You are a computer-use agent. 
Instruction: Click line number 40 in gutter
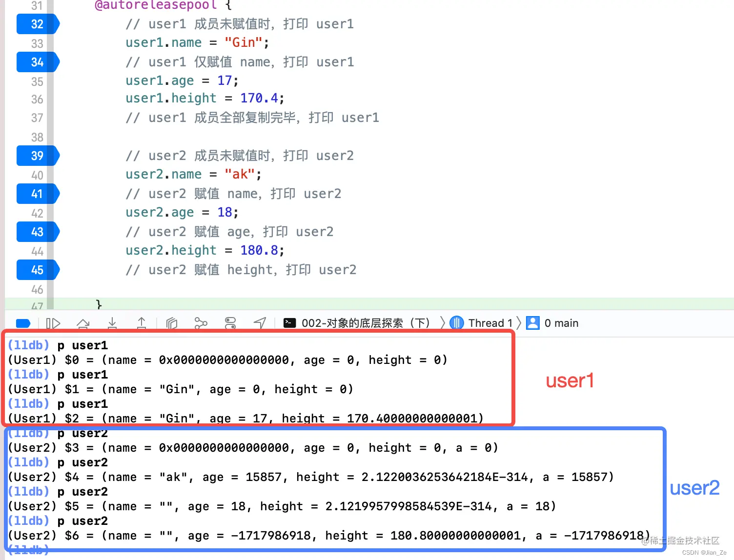tap(37, 175)
